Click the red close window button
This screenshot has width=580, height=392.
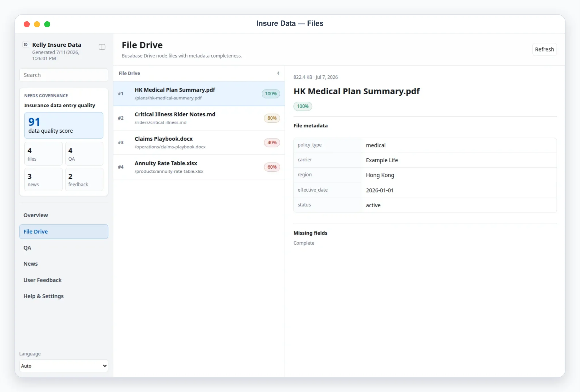(27, 24)
